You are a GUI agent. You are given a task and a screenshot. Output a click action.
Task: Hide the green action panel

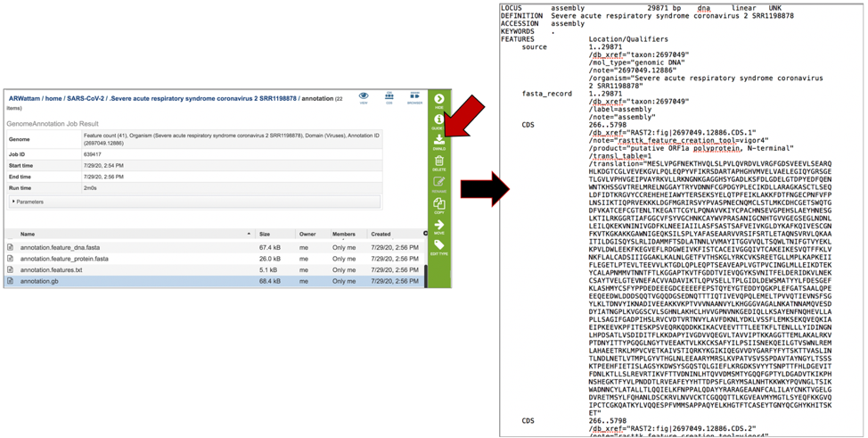[x=439, y=101]
